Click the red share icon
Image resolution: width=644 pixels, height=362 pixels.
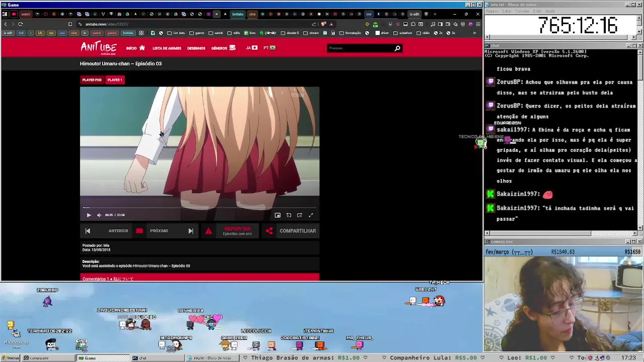click(269, 231)
